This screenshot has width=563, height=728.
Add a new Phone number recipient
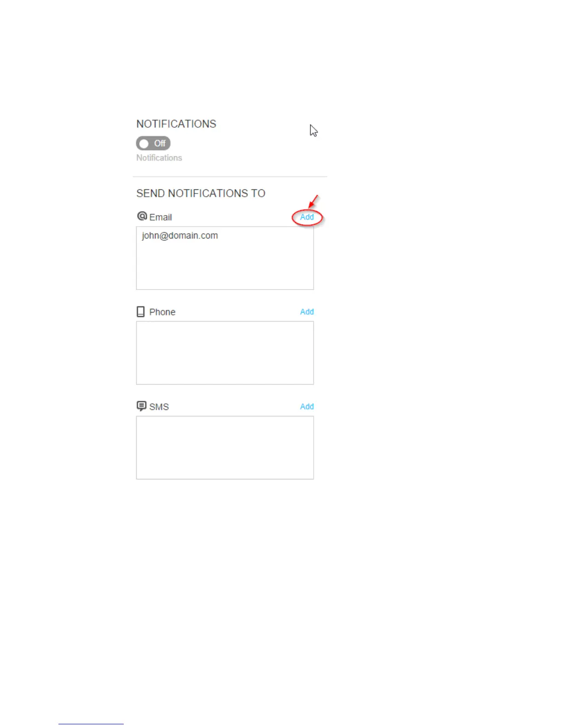307,312
